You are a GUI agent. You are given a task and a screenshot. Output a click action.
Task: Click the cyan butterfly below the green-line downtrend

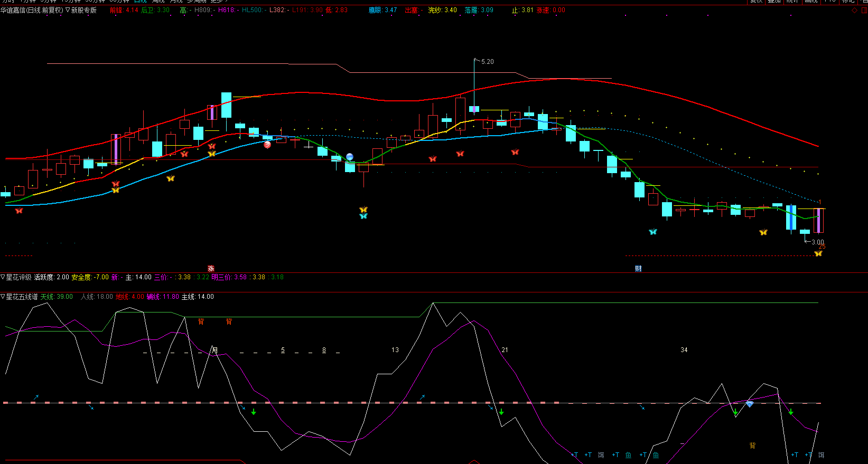click(x=653, y=232)
